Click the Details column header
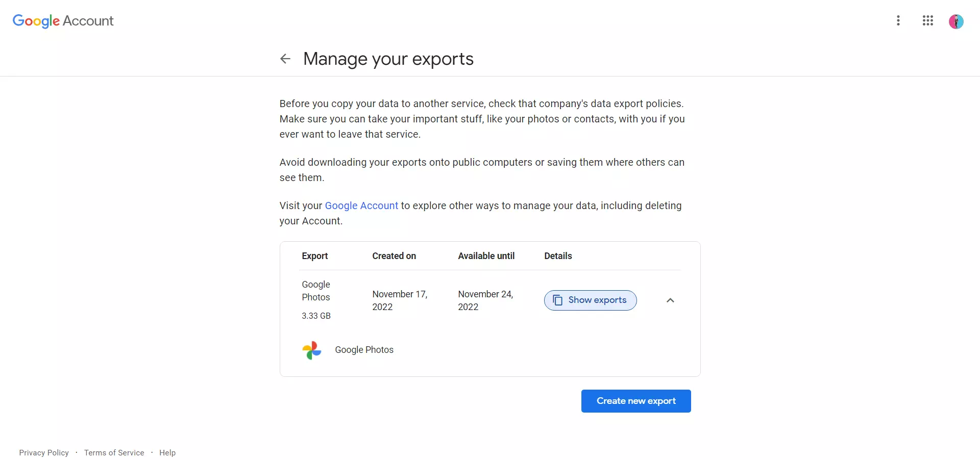 (558, 256)
